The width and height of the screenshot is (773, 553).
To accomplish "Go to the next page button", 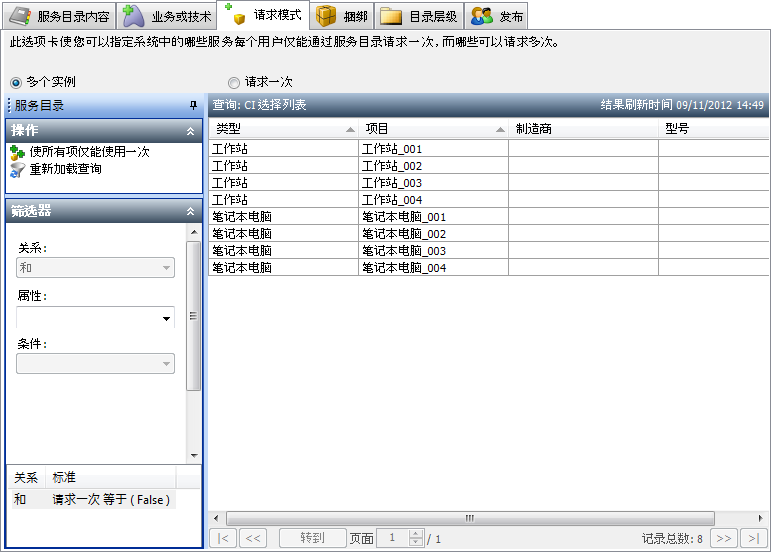I will (724, 538).
